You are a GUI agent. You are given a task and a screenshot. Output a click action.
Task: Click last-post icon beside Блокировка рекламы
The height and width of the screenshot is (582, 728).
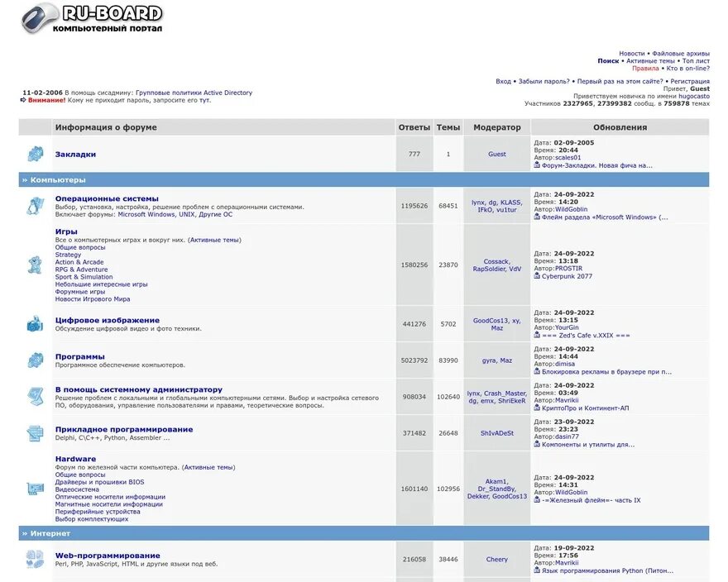537,371
